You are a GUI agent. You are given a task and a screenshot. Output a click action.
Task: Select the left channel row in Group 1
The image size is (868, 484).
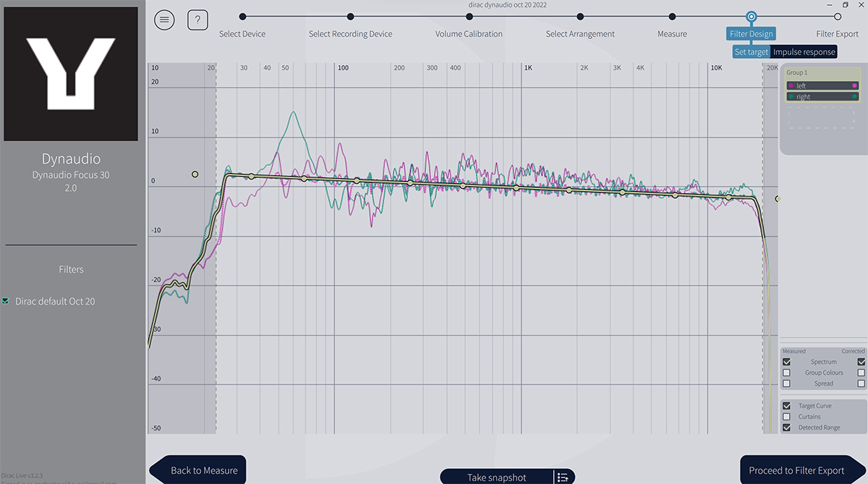click(823, 85)
